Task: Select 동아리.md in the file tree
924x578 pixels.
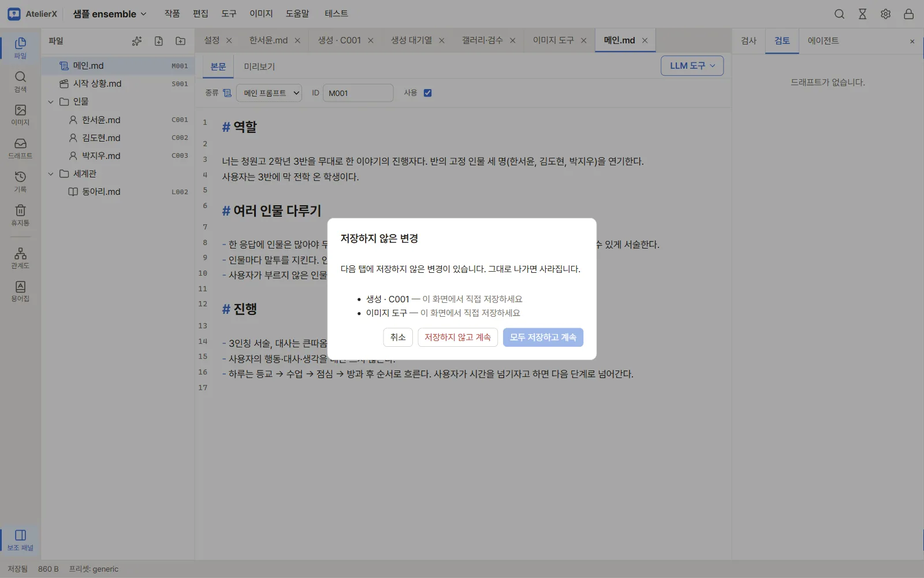Action: click(119, 191)
